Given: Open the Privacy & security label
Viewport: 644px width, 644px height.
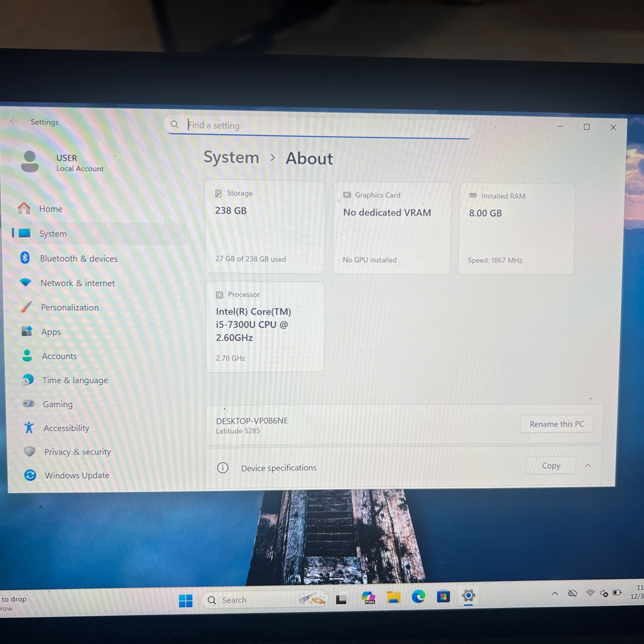Looking at the screenshot, I should (78, 452).
